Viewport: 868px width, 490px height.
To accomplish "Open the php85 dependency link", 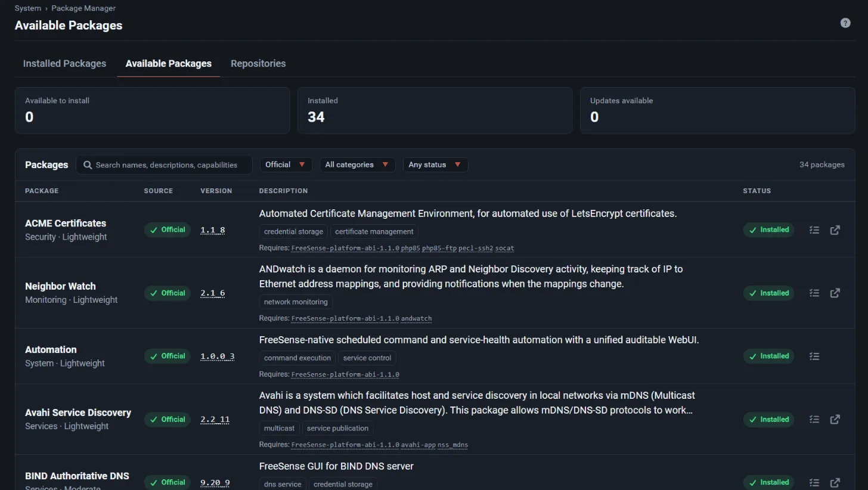I will [x=411, y=248].
